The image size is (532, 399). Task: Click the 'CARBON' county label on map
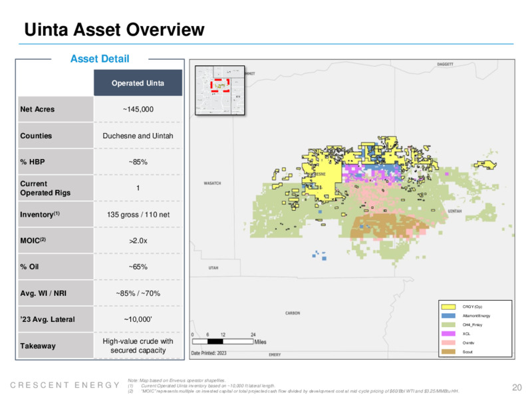coord(293,313)
